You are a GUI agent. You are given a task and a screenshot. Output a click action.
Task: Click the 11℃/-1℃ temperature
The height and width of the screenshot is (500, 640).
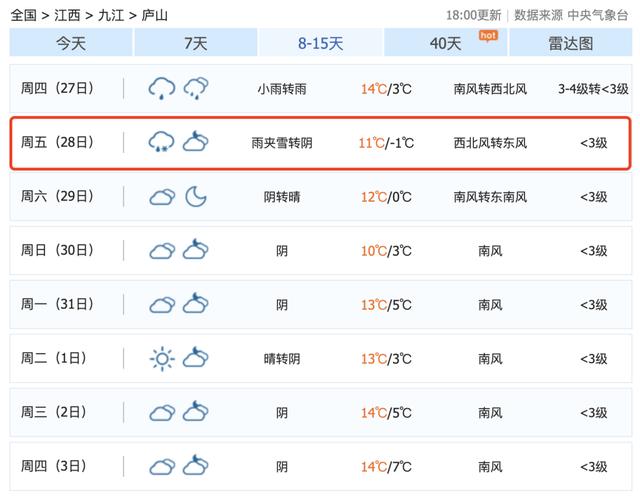[386, 143]
